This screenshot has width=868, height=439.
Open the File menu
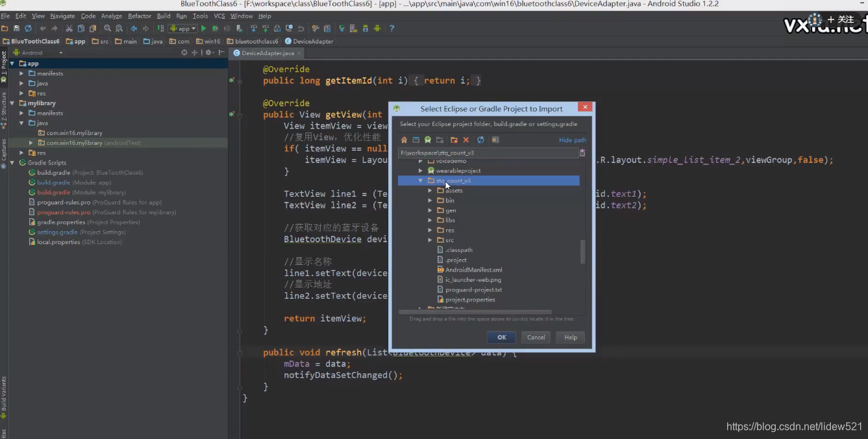[5, 16]
